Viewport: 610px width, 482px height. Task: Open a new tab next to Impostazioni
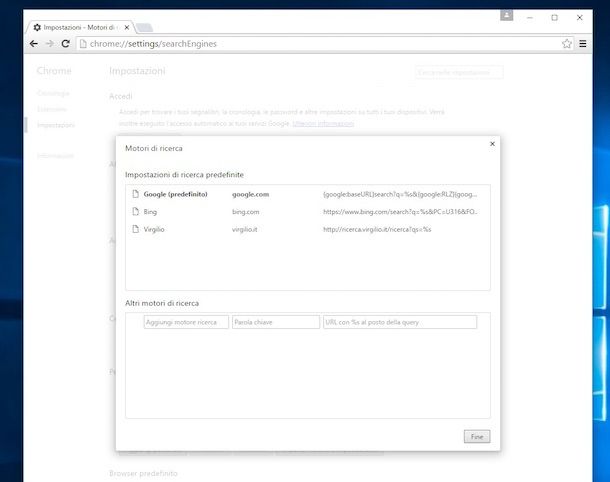click(x=144, y=28)
